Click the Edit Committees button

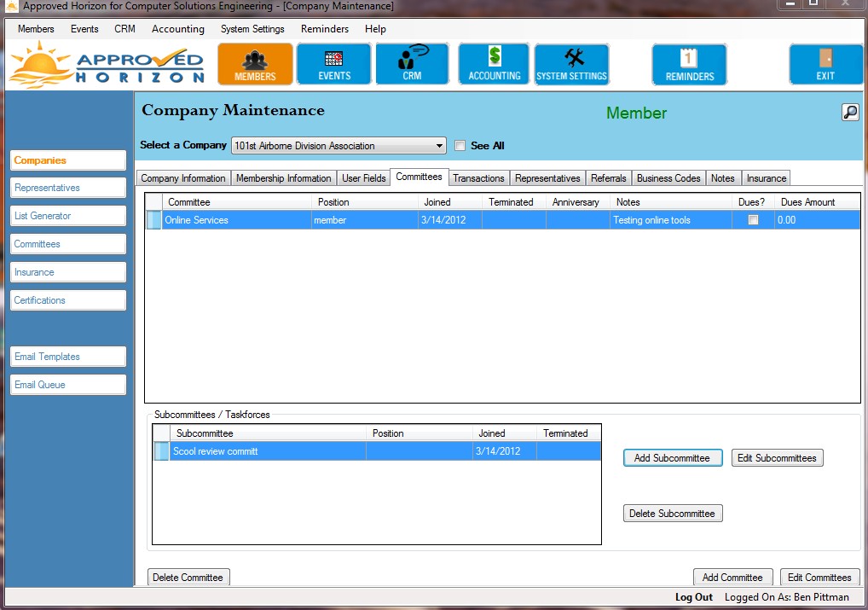point(820,578)
